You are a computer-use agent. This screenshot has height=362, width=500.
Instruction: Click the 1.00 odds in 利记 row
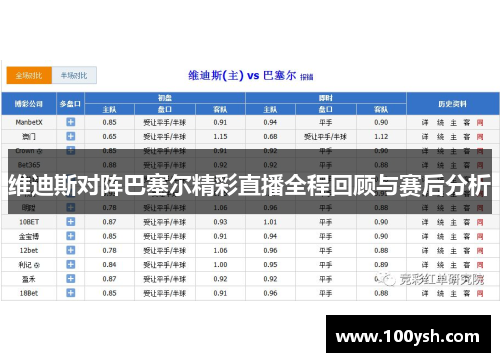(x=220, y=265)
